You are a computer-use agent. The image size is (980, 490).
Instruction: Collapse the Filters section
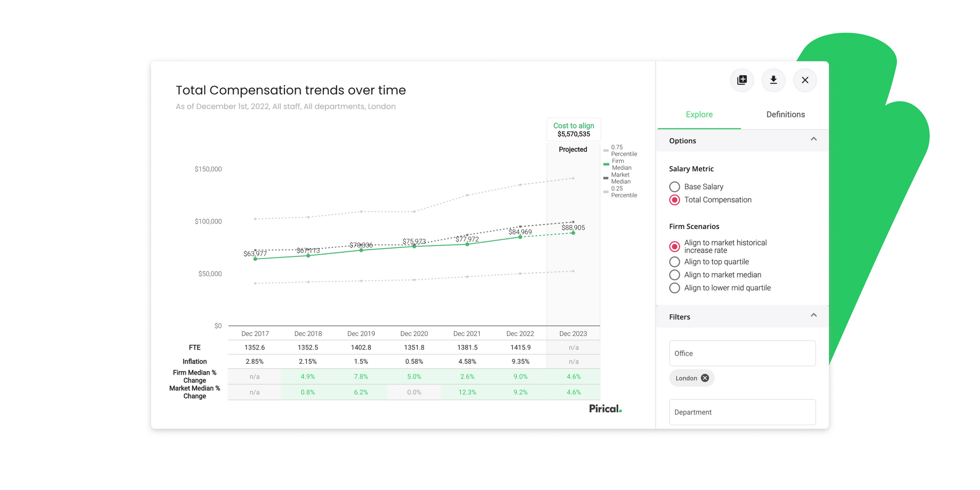coord(814,315)
